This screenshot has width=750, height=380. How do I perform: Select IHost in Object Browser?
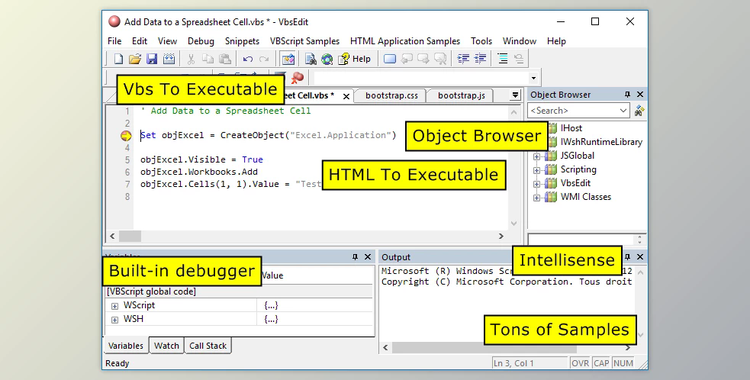coord(571,128)
